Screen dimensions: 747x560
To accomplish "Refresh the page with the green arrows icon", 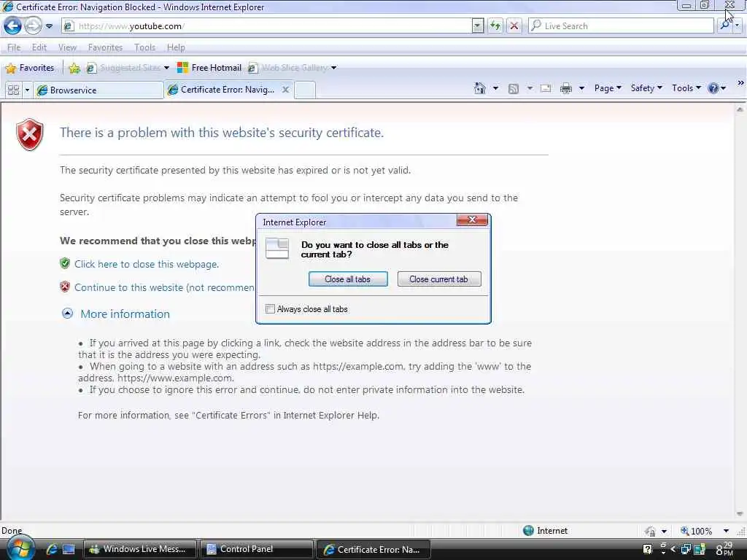I will [495, 26].
